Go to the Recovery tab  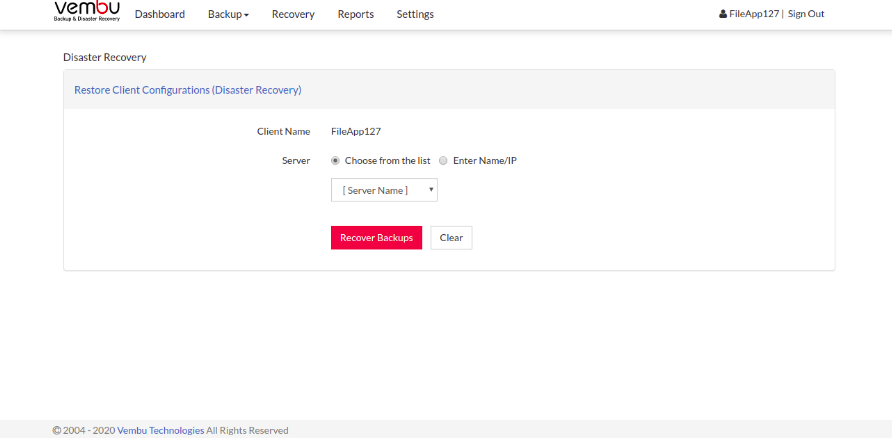coord(293,14)
